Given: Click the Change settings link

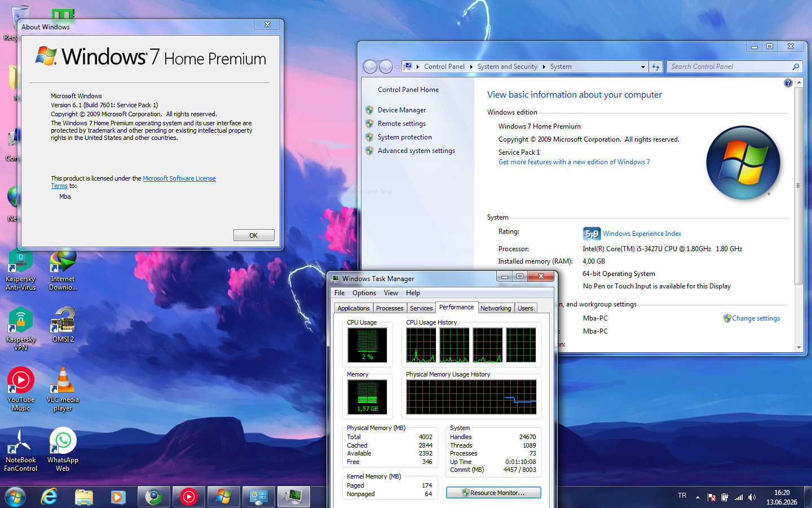Looking at the screenshot, I should coord(756,318).
